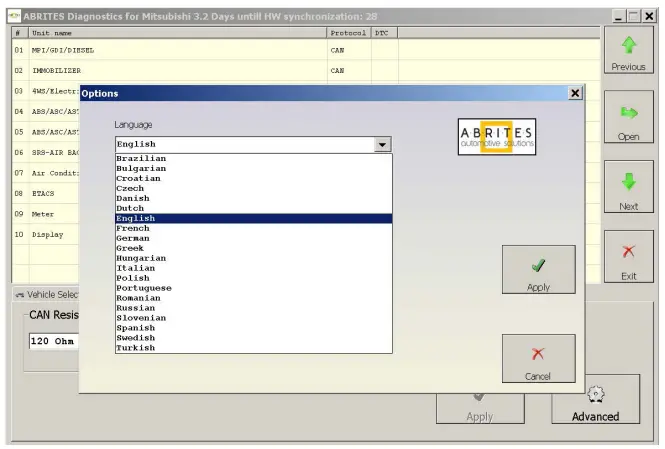The image size is (665, 449).
Task: Click the DTC column header
Action: pyautogui.click(x=385, y=33)
